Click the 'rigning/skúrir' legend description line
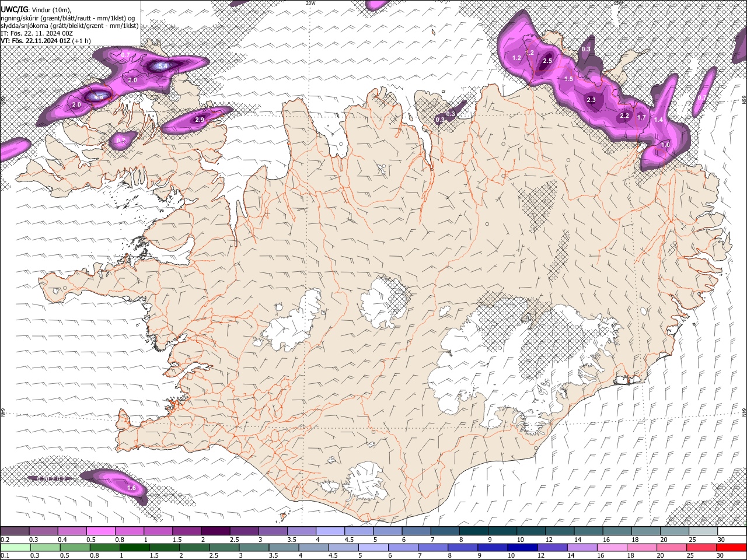Screen dimensions: 747x560 click(68, 17)
